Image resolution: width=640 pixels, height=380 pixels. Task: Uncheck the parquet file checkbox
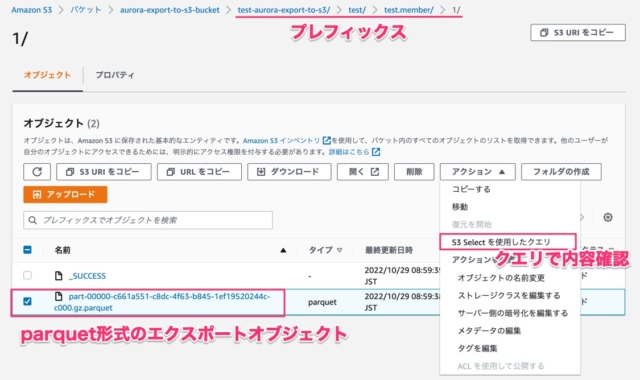(x=27, y=301)
